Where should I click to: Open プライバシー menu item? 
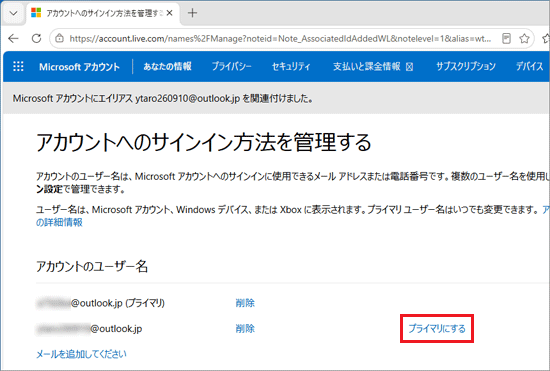tap(232, 66)
